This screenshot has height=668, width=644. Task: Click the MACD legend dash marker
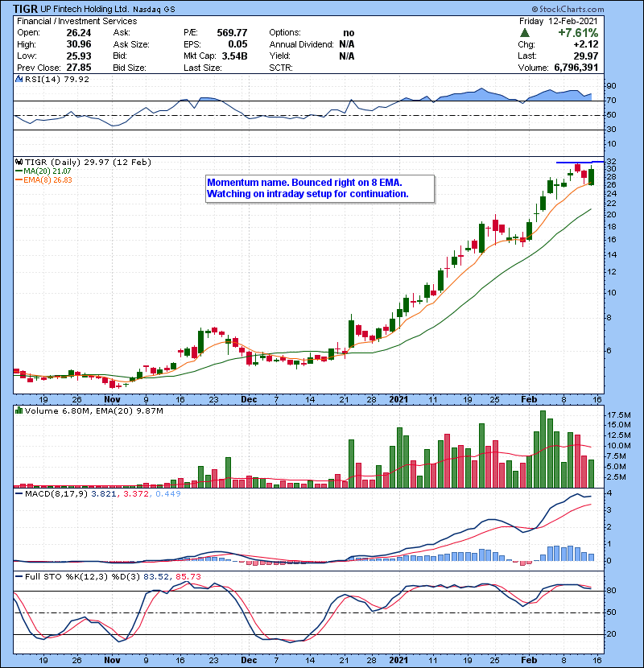[x=19, y=494]
